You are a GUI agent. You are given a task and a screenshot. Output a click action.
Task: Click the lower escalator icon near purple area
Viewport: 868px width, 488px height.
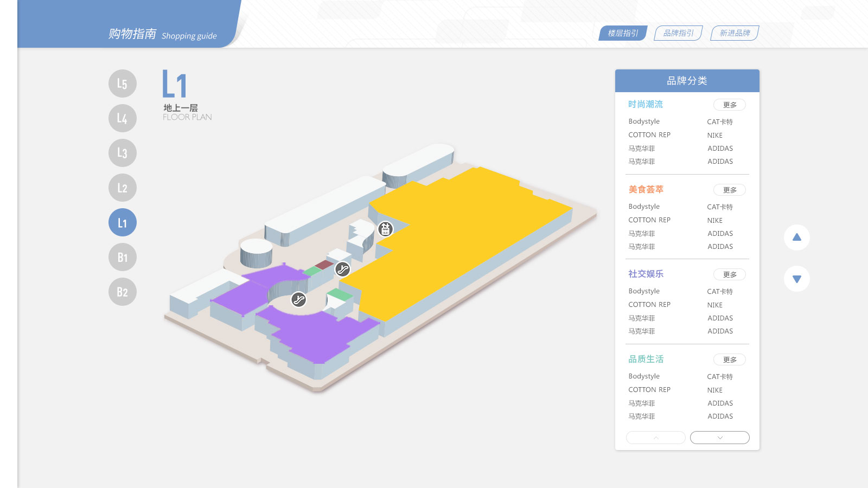click(298, 299)
